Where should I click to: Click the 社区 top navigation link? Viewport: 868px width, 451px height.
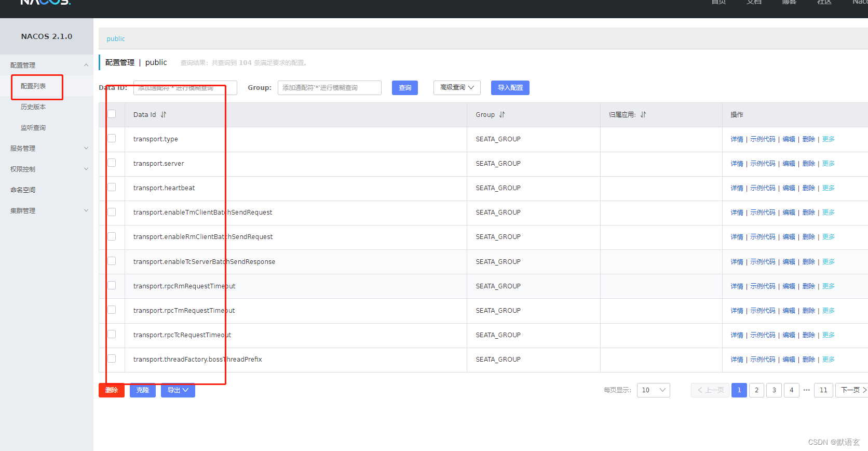click(824, 2)
